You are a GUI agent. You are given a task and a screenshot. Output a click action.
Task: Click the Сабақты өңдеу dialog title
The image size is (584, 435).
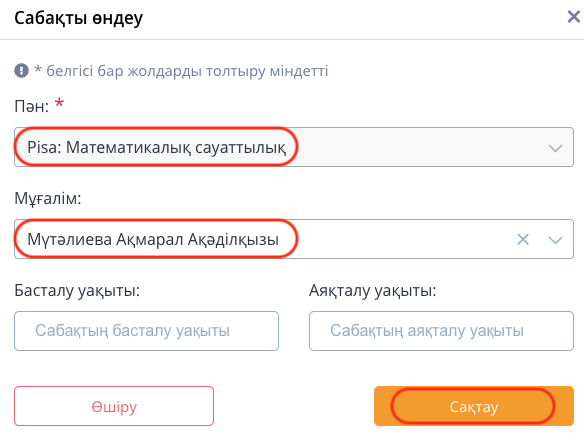pyautogui.click(x=79, y=18)
